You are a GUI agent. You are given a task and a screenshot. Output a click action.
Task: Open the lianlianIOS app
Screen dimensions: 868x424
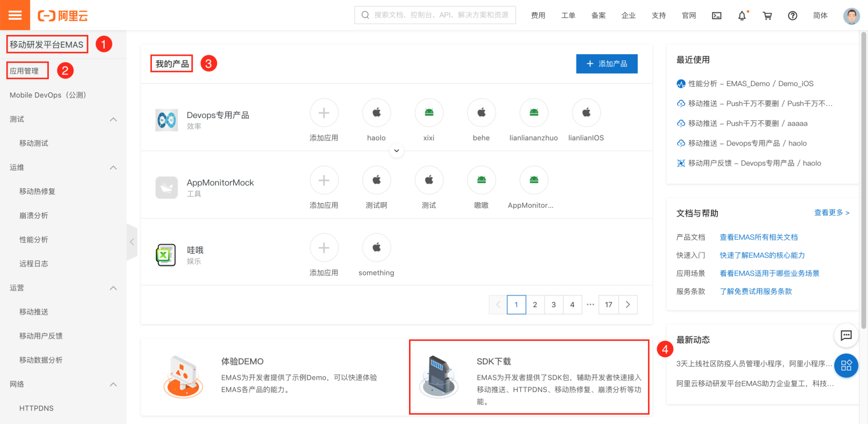point(586,113)
